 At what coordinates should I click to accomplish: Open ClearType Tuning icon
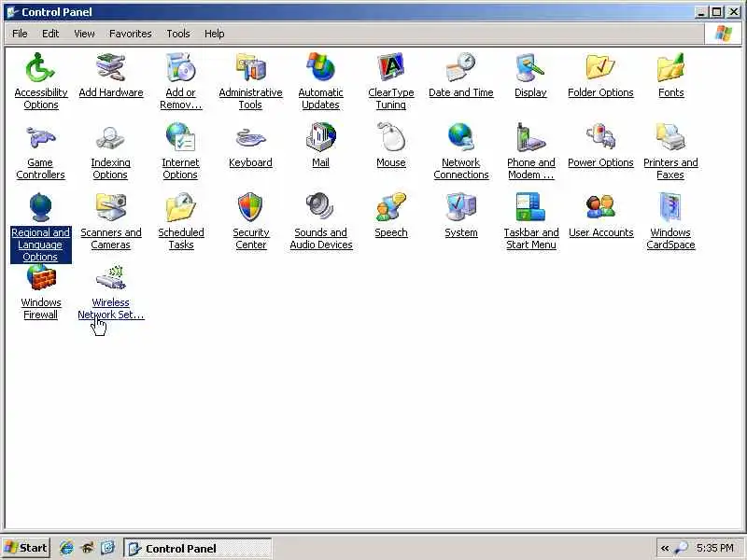coord(390,67)
